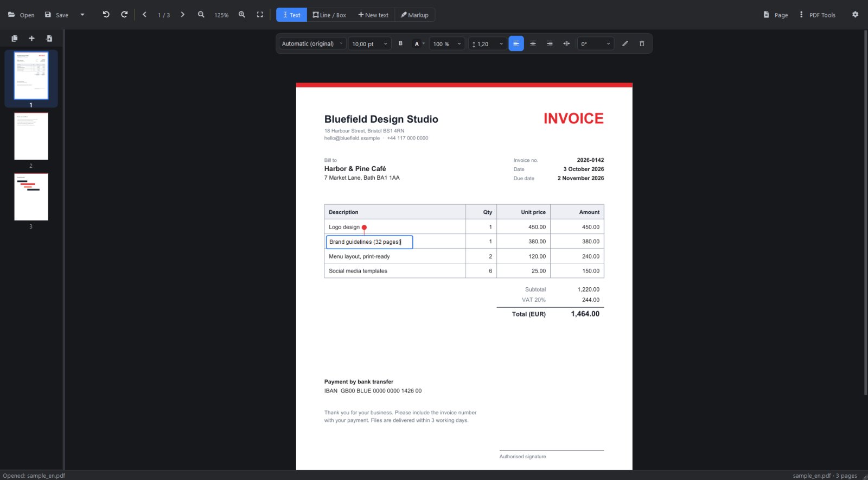Click the duplicate page icon in sidebar
Screen dimensions: 868x480
(15, 39)
